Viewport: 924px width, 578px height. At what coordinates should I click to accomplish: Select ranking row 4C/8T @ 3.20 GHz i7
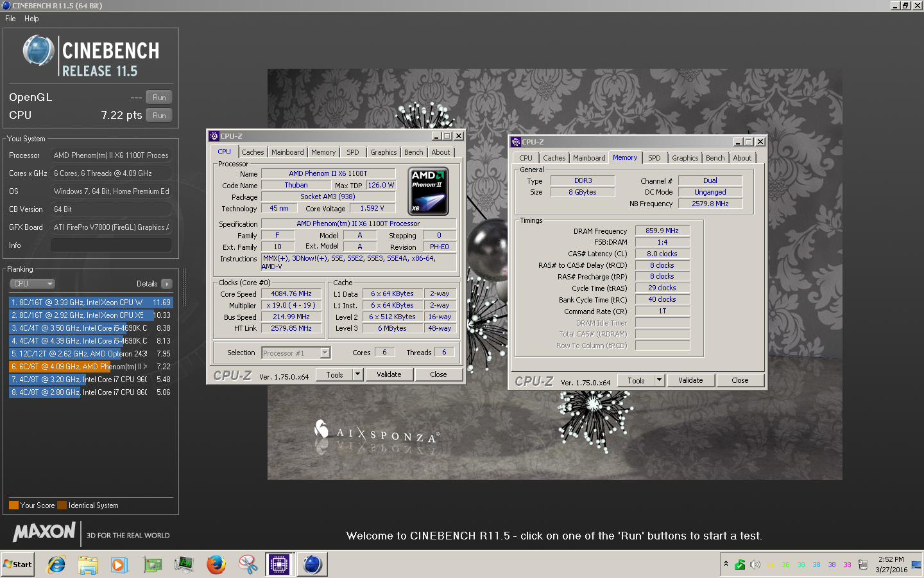[x=91, y=380]
